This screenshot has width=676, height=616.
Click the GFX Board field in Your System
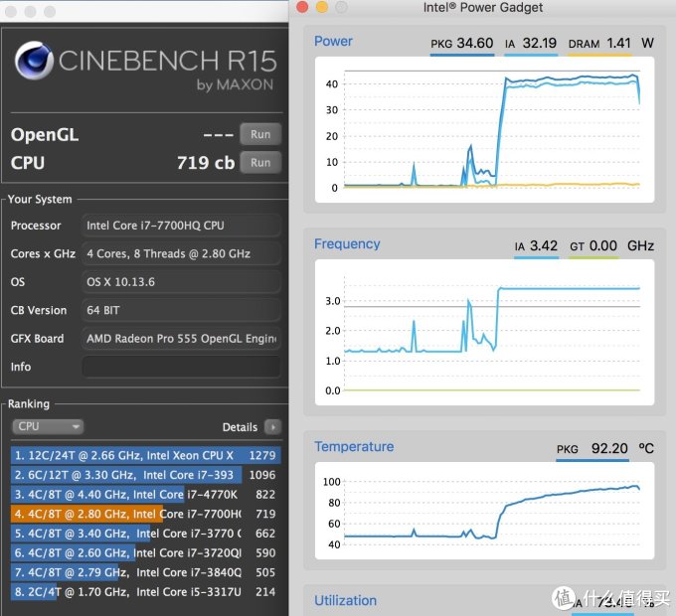tap(181, 339)
